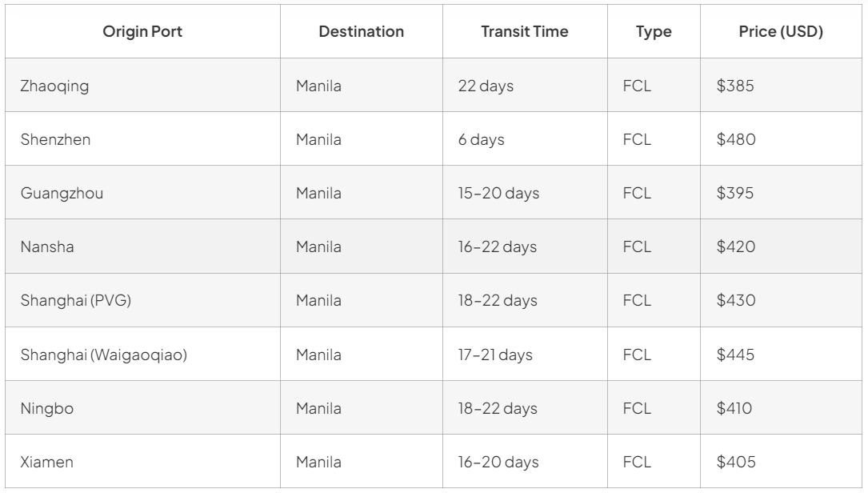Image resolution: width=868 pixels, height=493 pixels.
Task: Select the Shenzhen origin port cell
Action: (55, 139)
